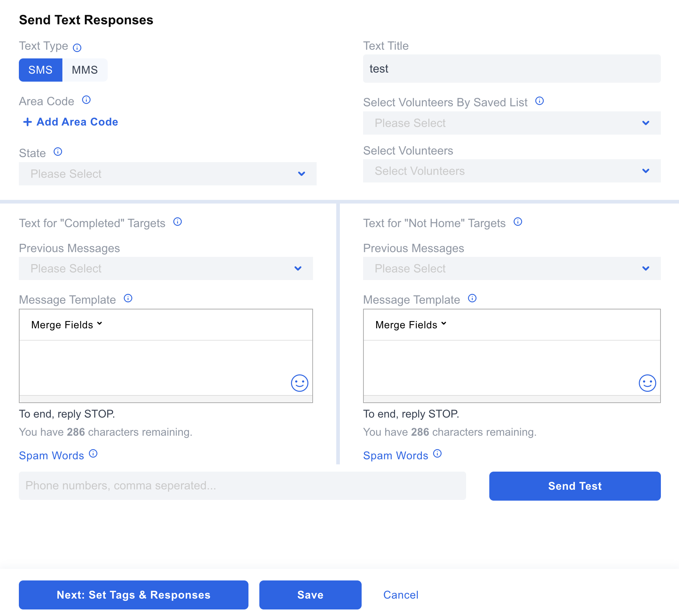Click Add Area Code link
Screen dimensions: 679x616
tap(71, 122)
